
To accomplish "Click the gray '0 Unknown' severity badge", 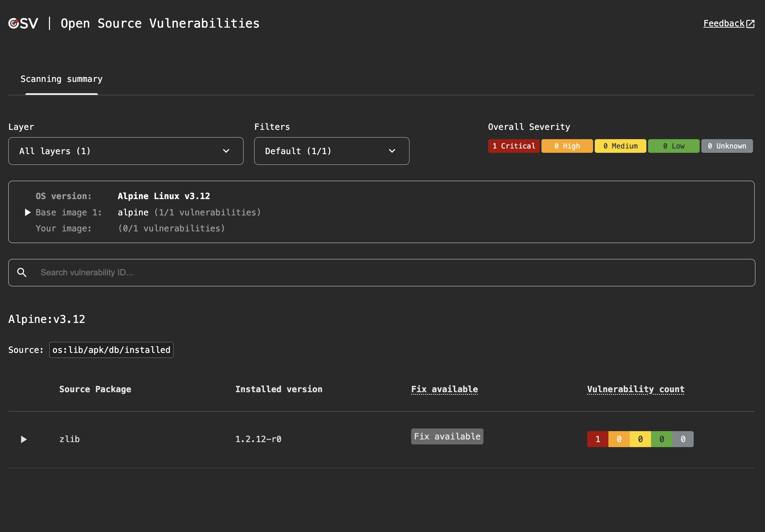I will pyautogui.click(x=727, y=146).
